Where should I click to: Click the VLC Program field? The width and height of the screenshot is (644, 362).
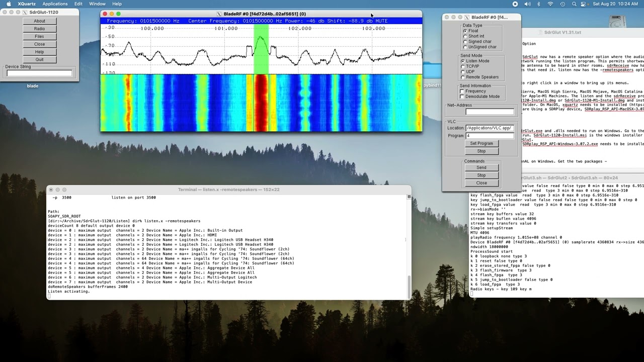(490, 136)
